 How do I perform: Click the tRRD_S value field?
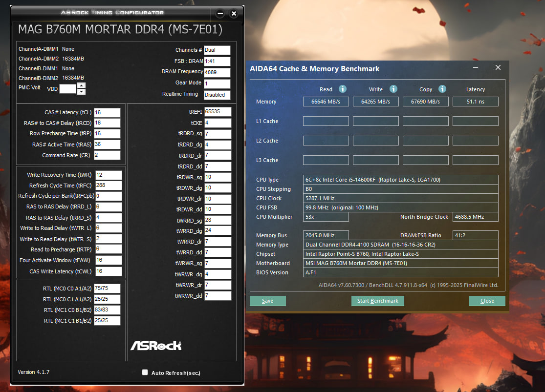[109, 218]
